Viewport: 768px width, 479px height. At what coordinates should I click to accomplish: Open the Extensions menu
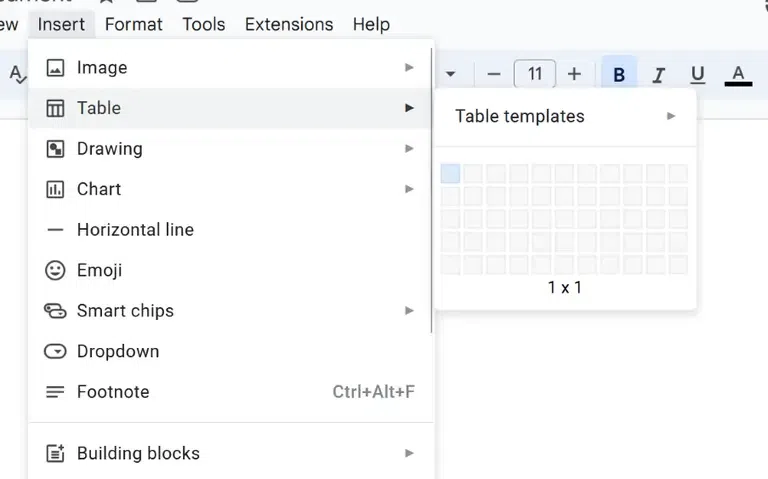tap(289, 24)
